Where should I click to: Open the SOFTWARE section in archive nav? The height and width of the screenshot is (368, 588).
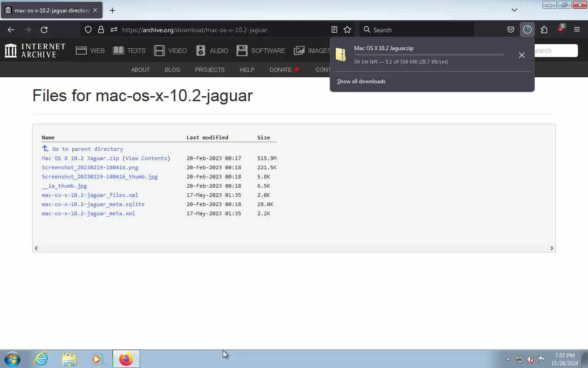261,51
